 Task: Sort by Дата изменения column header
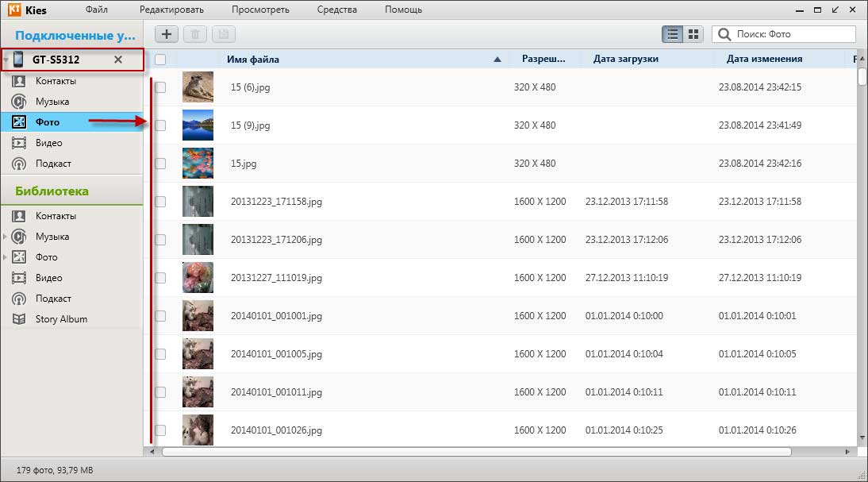(765, 59)
